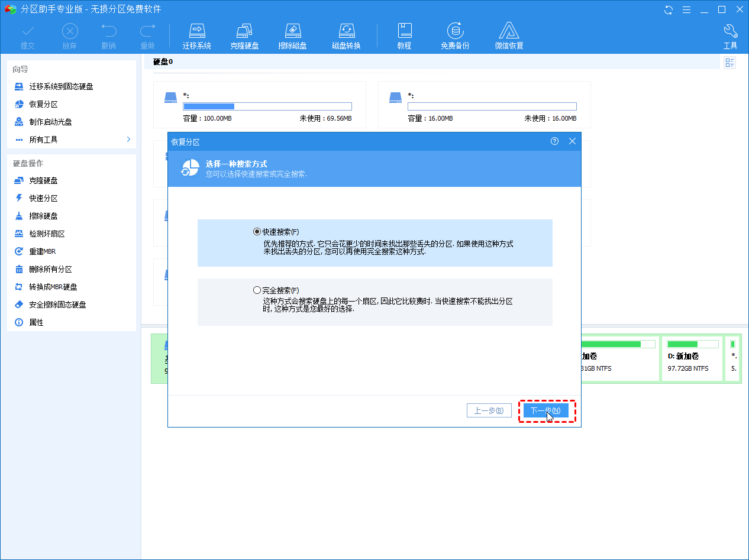The image size is (749, 560).
Task: Select the 完全搜索 radio button
Action: pyautogui.click(x=257, y=290)
